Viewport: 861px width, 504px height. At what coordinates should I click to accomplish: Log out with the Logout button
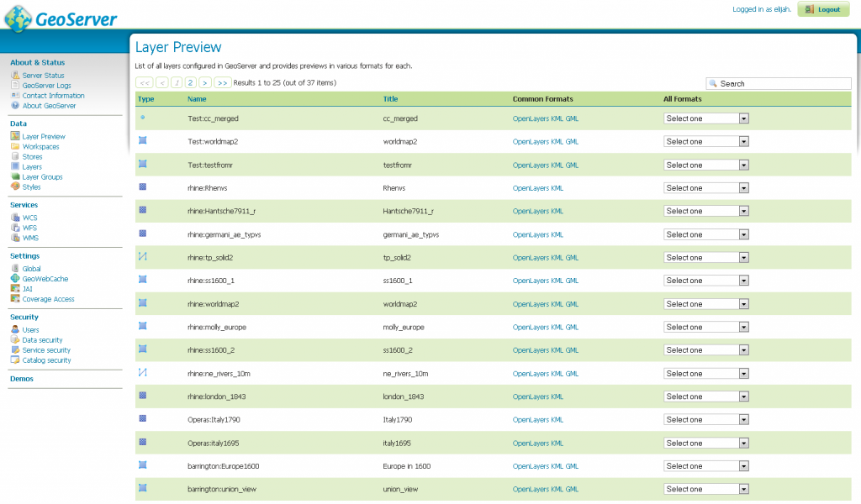click(x=823, y=9)
